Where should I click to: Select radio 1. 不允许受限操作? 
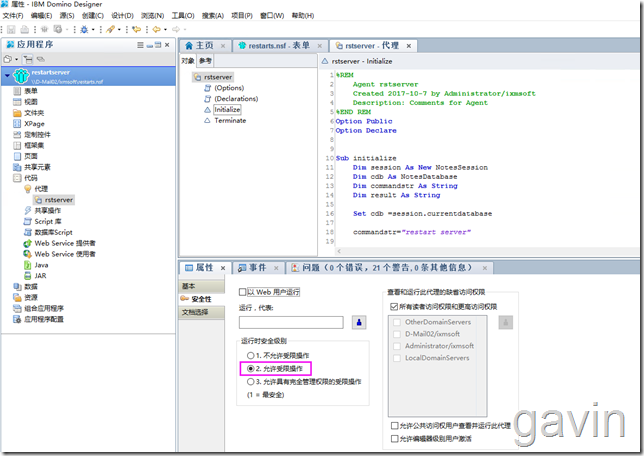click(251, 355)
